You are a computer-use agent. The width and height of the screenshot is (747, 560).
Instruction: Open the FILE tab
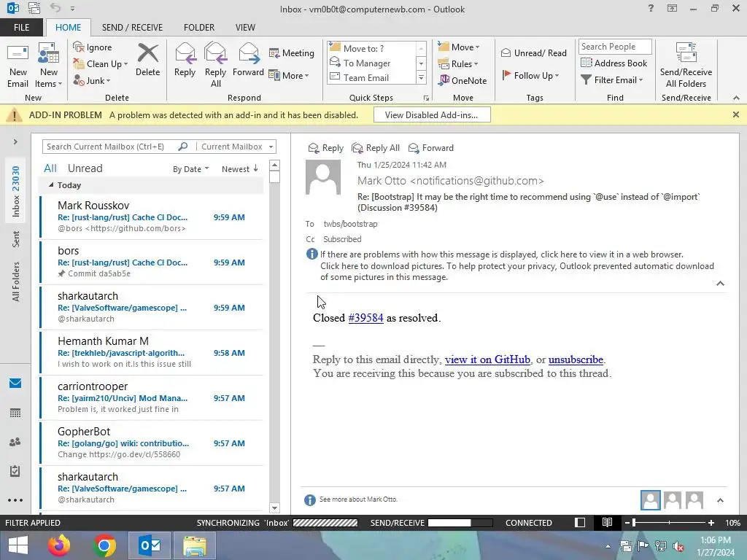click(21, 28)
